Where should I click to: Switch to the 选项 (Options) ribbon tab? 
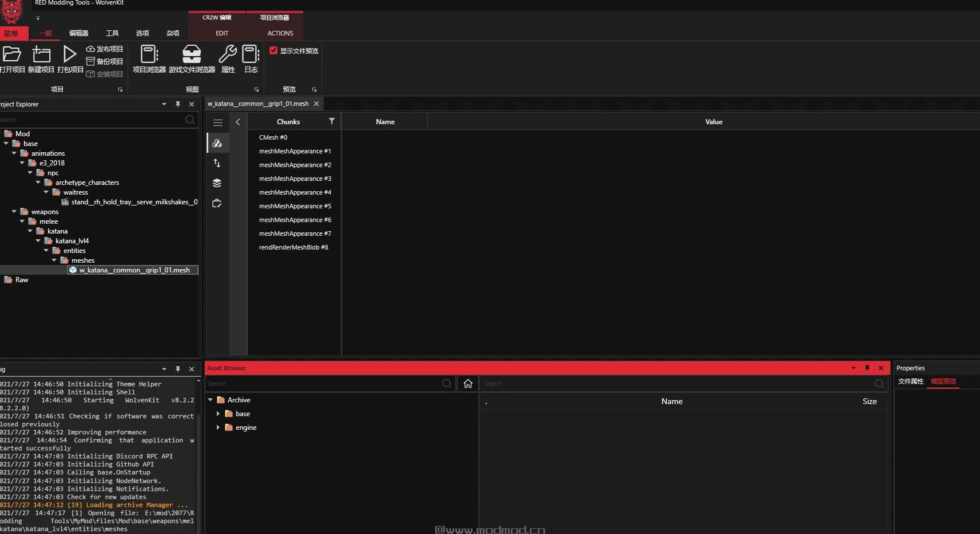[142, 33]
